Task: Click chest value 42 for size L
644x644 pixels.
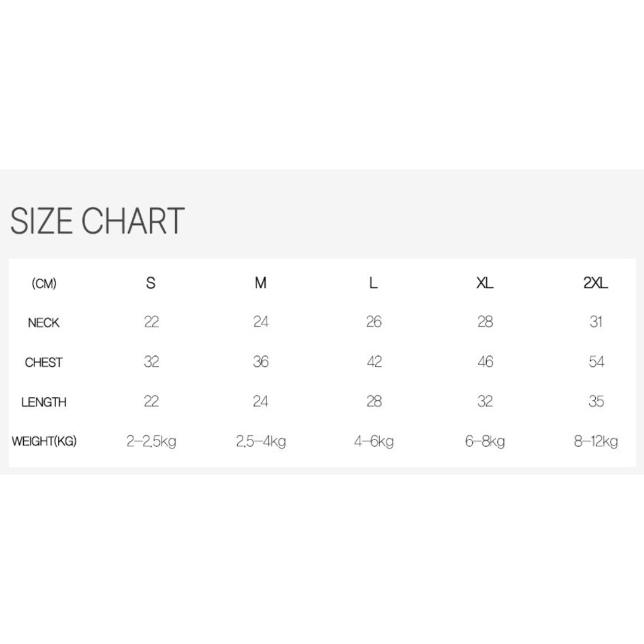Action: (374, 362)
